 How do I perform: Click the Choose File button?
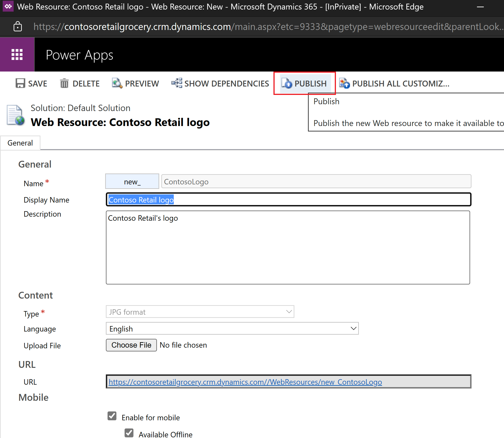(x=131, y=345)
